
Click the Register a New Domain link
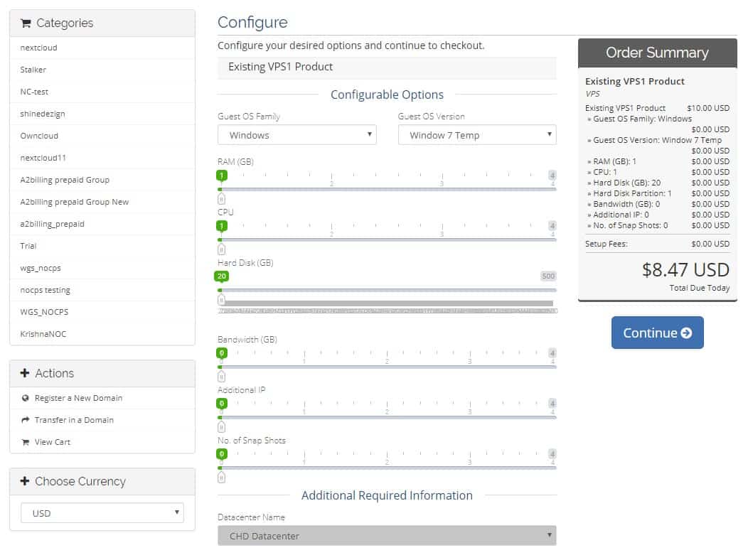[x=78, y=398]
